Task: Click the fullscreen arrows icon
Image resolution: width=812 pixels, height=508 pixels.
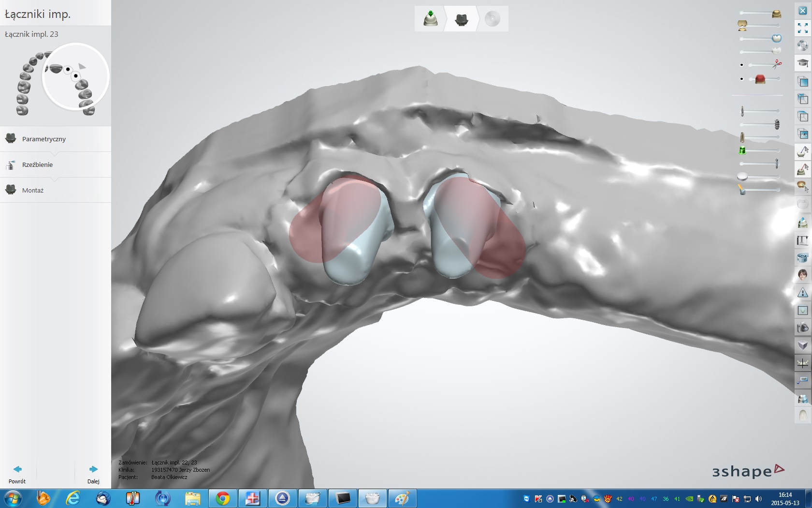Action: point(802,28)
